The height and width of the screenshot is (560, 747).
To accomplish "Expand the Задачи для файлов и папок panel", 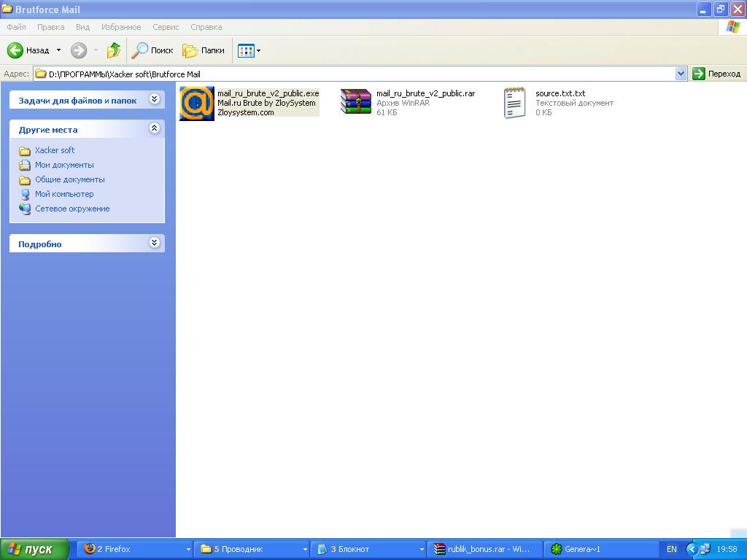I will click(x=154, y=99).
